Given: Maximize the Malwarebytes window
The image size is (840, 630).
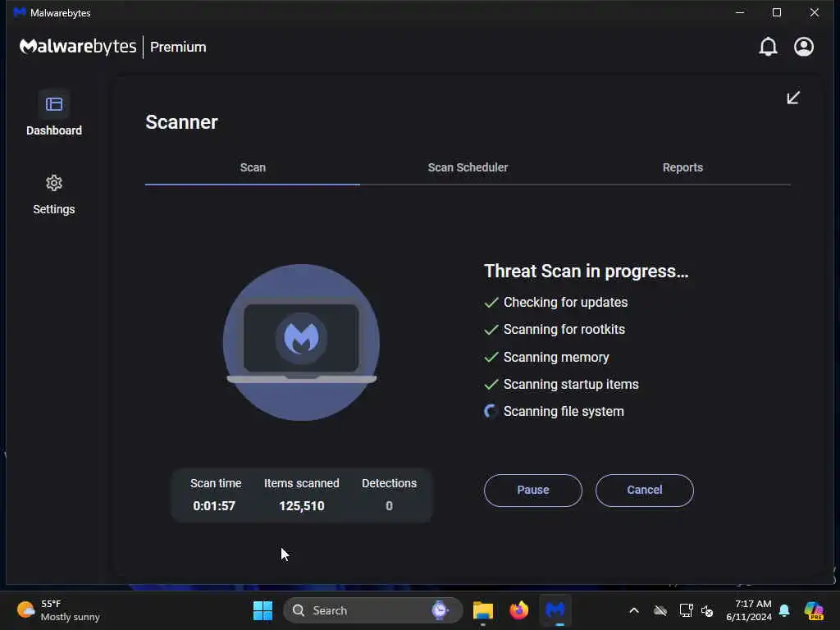Looking at the screenshot, I should coord(777,12).
